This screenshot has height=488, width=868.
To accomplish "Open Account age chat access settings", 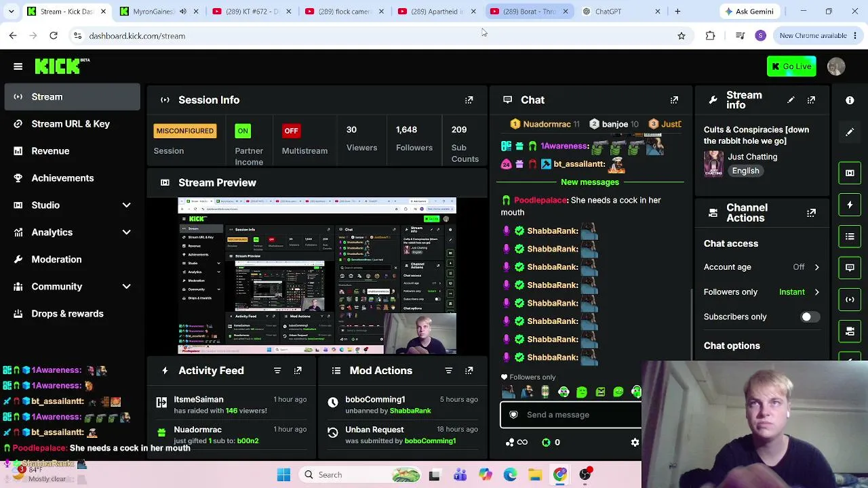I will (762, 267).
